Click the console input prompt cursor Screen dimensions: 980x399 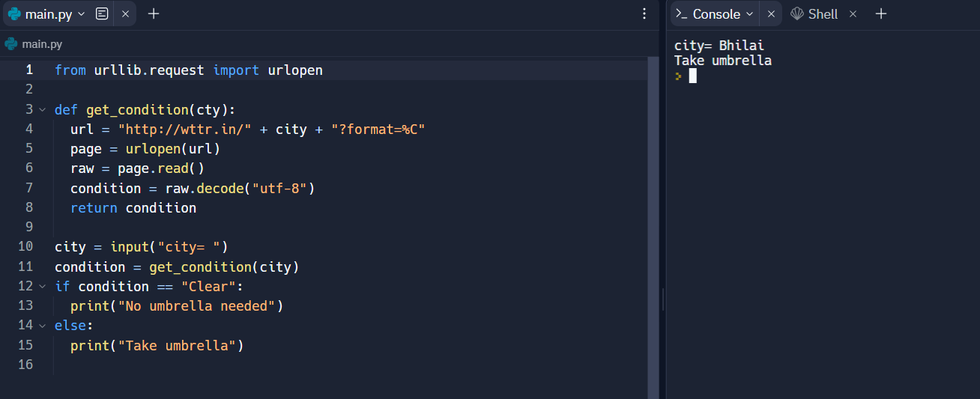click(693, 76)
